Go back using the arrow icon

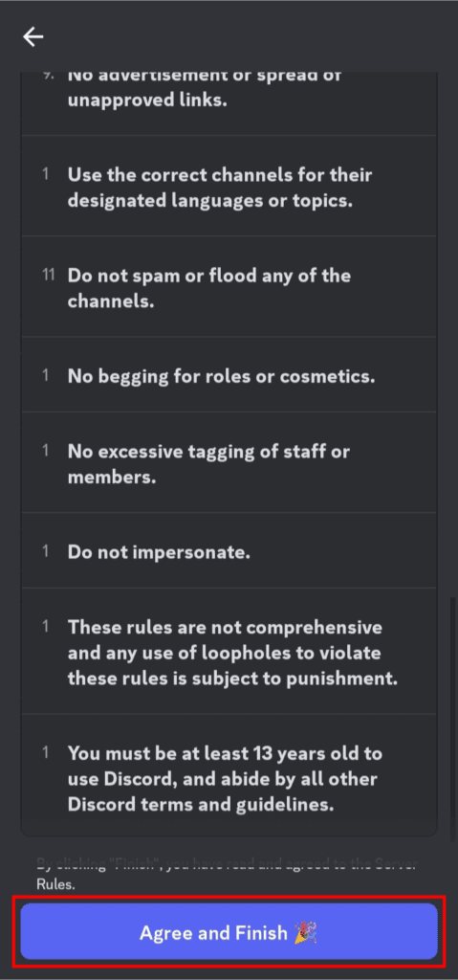(x=33, y=37)
